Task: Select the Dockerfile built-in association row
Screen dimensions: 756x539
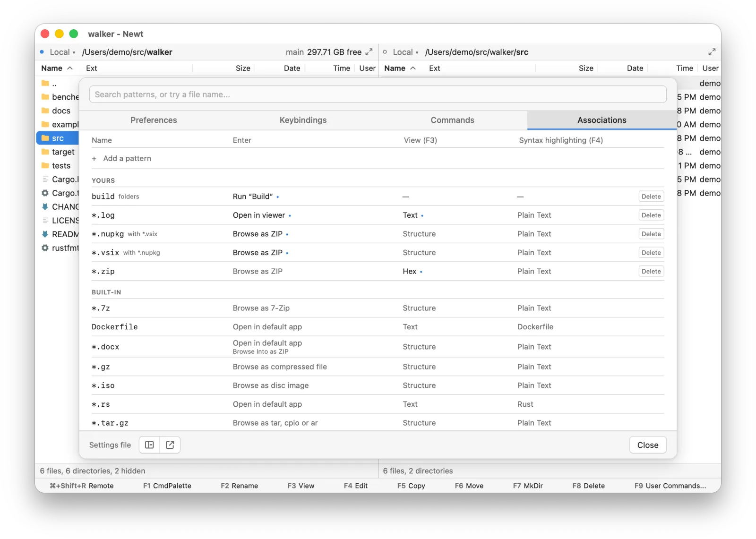Action: 378,327
